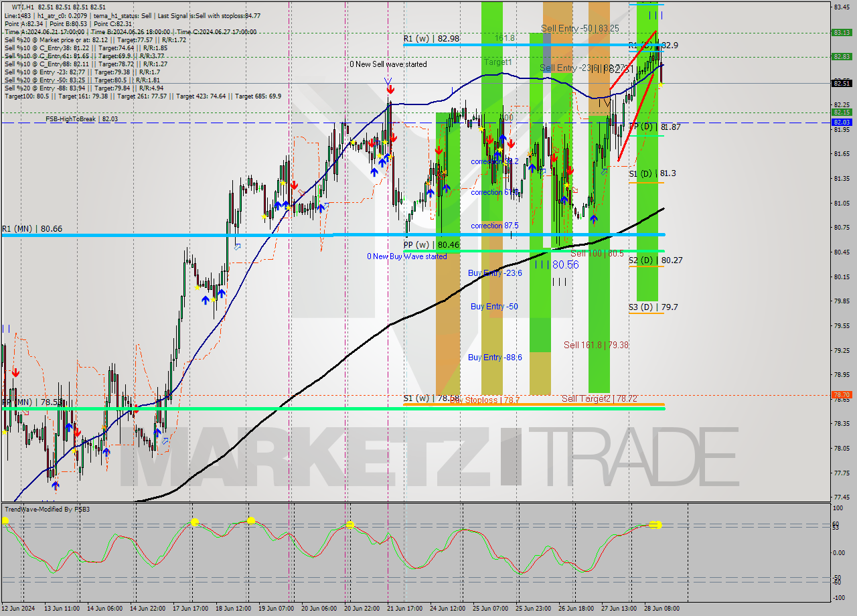Click the 26 Jun 18:00 time axis label

576,609
